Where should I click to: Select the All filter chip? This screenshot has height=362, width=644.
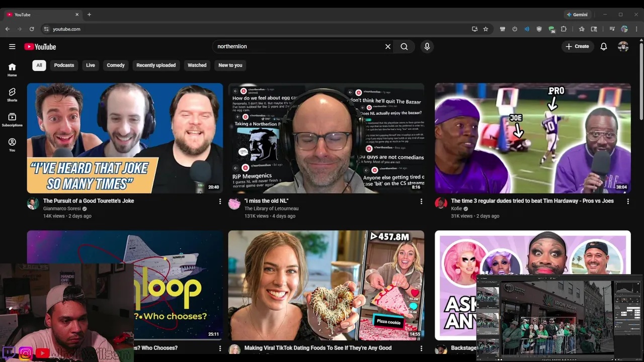tap(39, 65)
